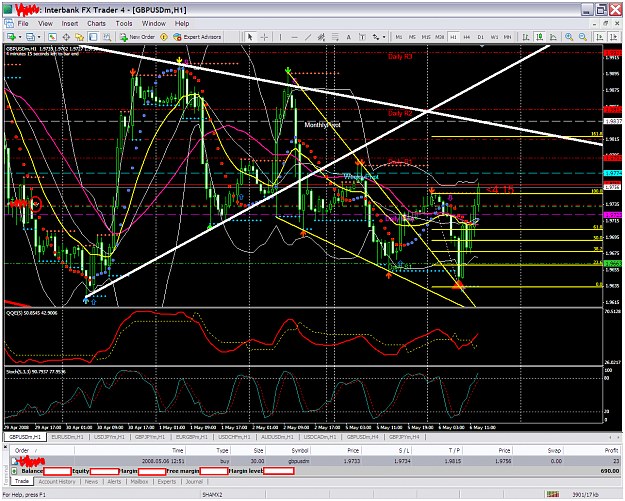Switch to M15 timeframe

coord(426,37)
